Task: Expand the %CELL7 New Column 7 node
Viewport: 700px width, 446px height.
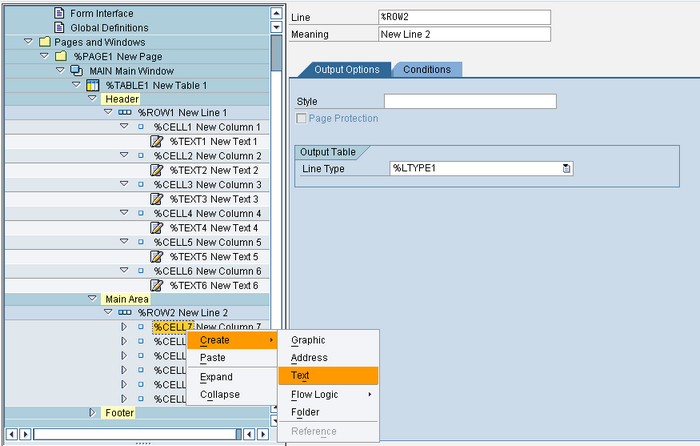Action: coord(124,327)
